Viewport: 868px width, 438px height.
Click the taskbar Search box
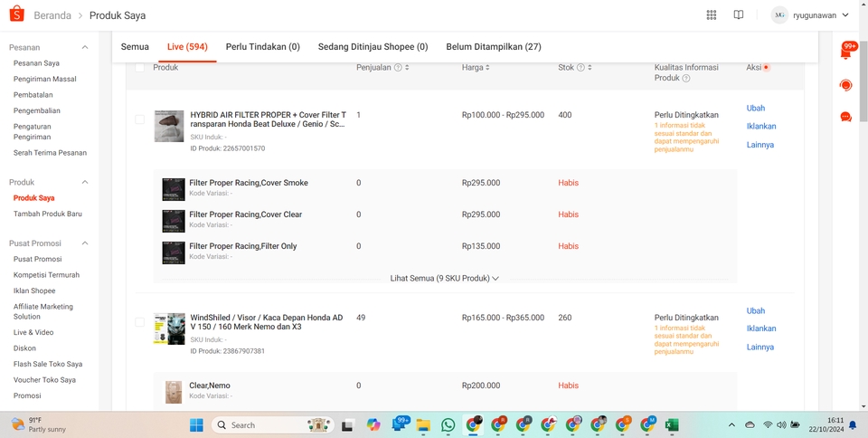[x=272, y=424]
